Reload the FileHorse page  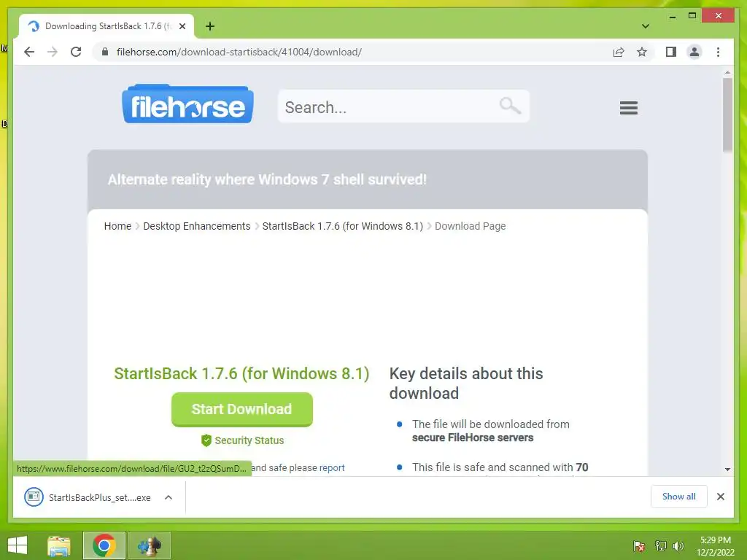tap(76, 52)
